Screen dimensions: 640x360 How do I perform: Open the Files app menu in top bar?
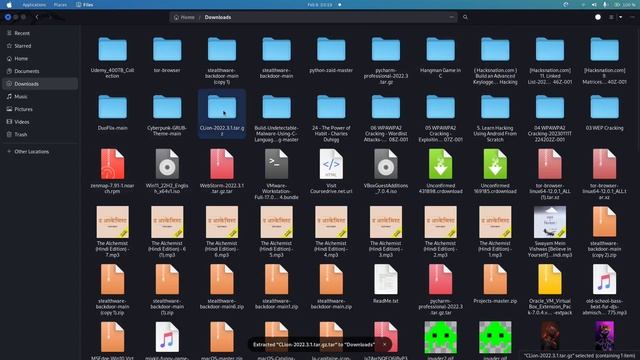coord(84,4)
